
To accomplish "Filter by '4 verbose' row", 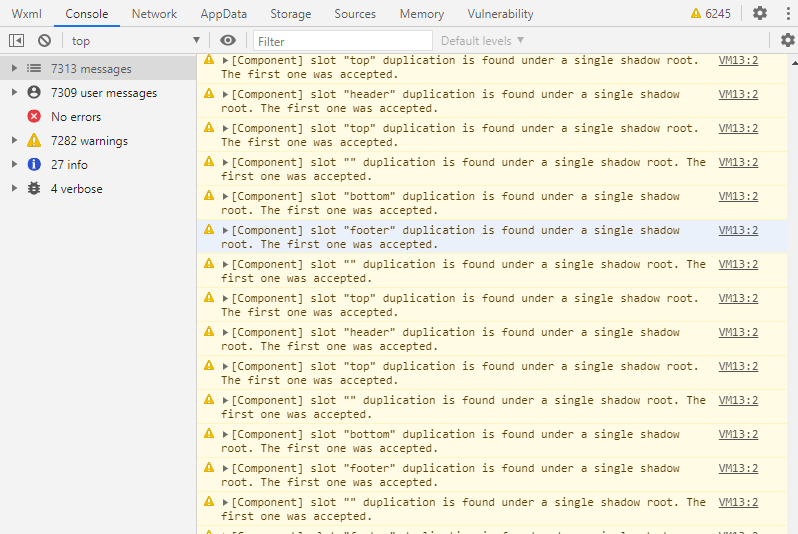I will coord(98,188).
